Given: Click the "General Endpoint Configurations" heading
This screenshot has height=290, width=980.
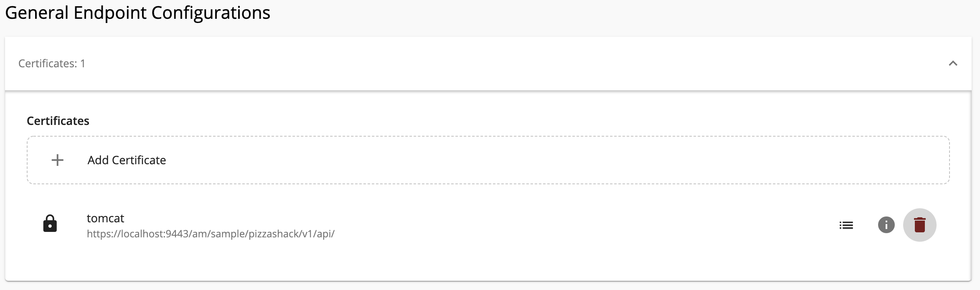Looking at the screenshot, I should click(x=138, y=13).
